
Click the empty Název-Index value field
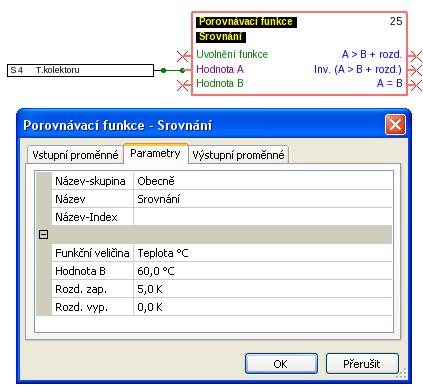(263, 217)
